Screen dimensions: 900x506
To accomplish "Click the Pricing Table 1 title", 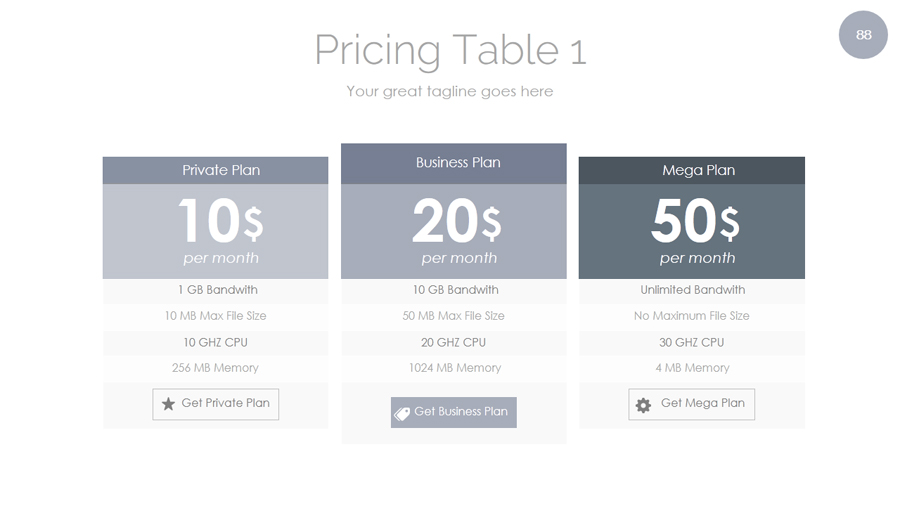I will (x=450, y=50).
